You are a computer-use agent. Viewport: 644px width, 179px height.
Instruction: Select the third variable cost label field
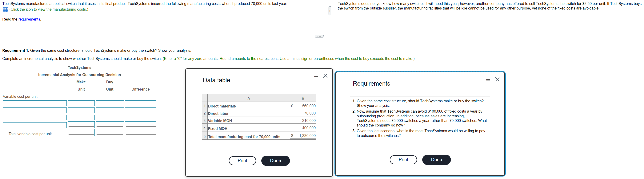click(35, 117)
